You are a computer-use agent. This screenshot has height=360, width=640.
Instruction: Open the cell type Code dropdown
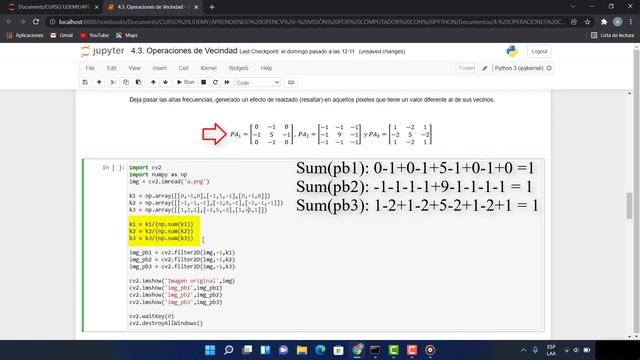(258, 82)
